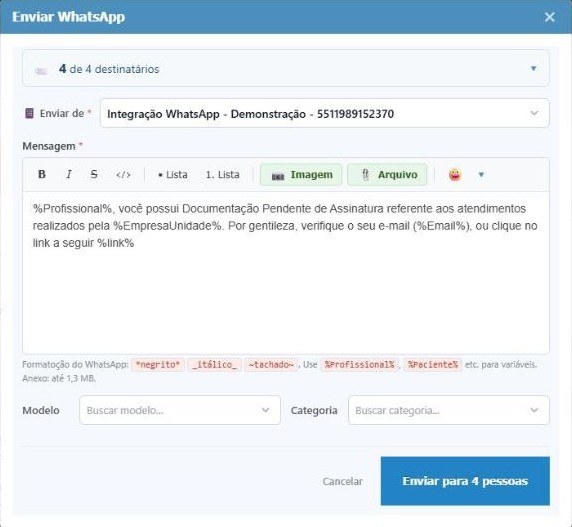Apply italic formatting with the I icon

[x=69, y=174]
